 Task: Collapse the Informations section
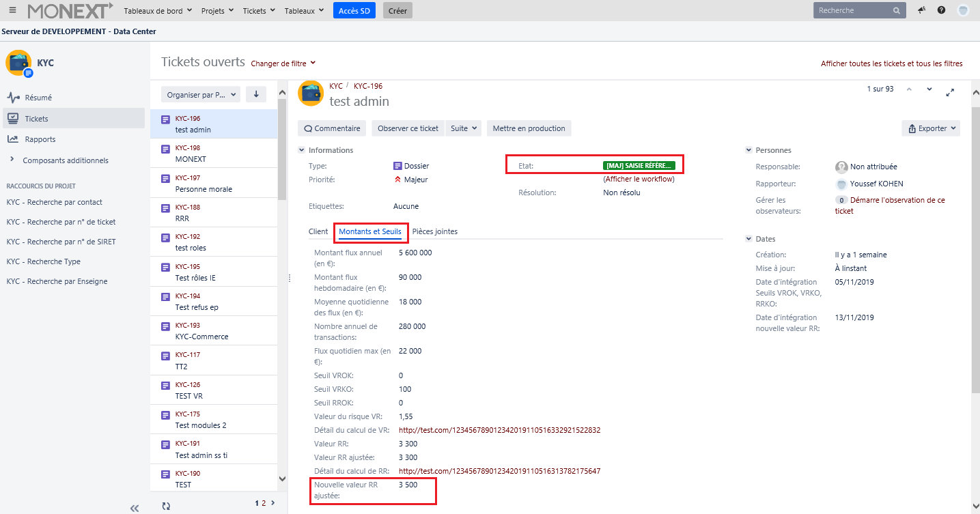(x=302, y=150)
